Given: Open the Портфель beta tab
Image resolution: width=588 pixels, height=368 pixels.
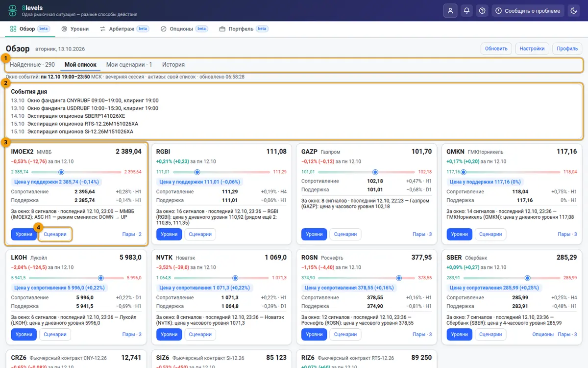Looking at the screenshot, I should click(x=244, y=29).
